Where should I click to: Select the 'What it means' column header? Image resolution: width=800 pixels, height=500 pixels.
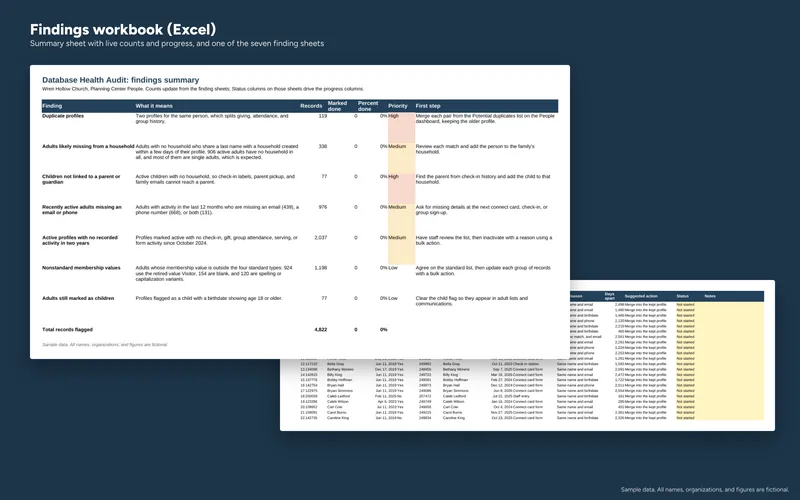(x=154, y=106)
